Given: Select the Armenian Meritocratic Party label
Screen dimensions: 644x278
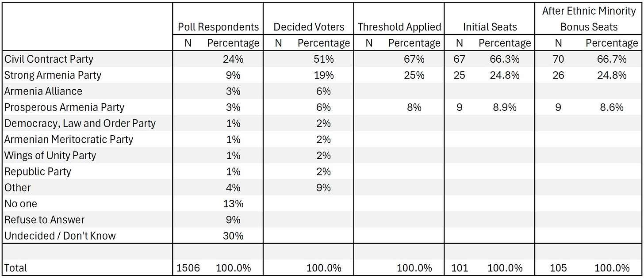Looking at the screenshot, I should click(x=69, y=139).
